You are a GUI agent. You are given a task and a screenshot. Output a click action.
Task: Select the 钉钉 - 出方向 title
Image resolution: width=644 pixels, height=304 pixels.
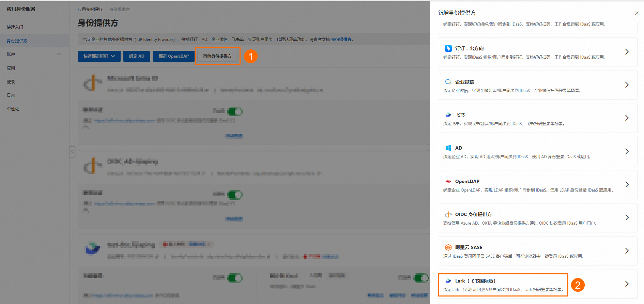[469, 48]
